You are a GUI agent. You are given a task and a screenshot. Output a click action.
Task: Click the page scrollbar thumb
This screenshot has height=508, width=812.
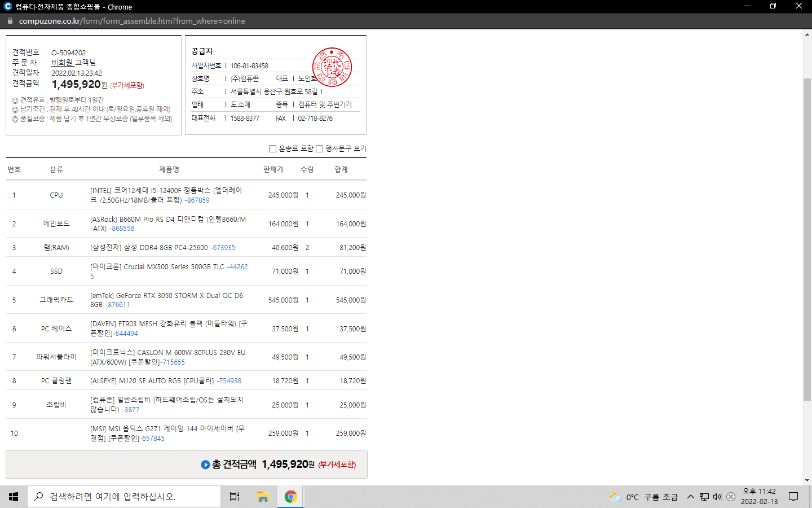tap(807, 239)
